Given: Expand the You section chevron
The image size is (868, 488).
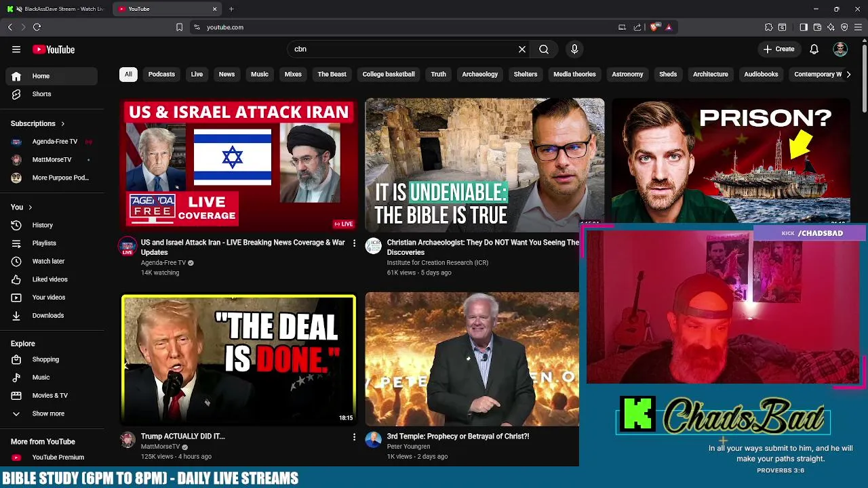Looking at the screenshot, I should pyautogui.click(x=30, y=207).
